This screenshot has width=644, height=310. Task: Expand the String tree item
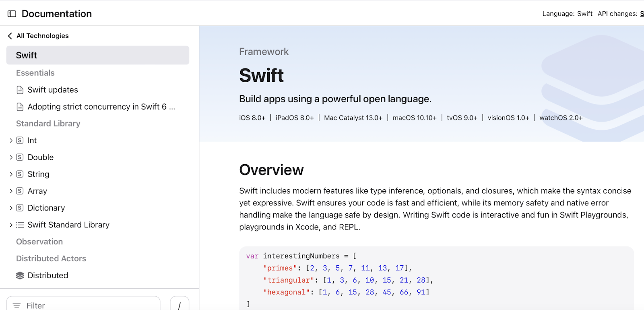11,174
